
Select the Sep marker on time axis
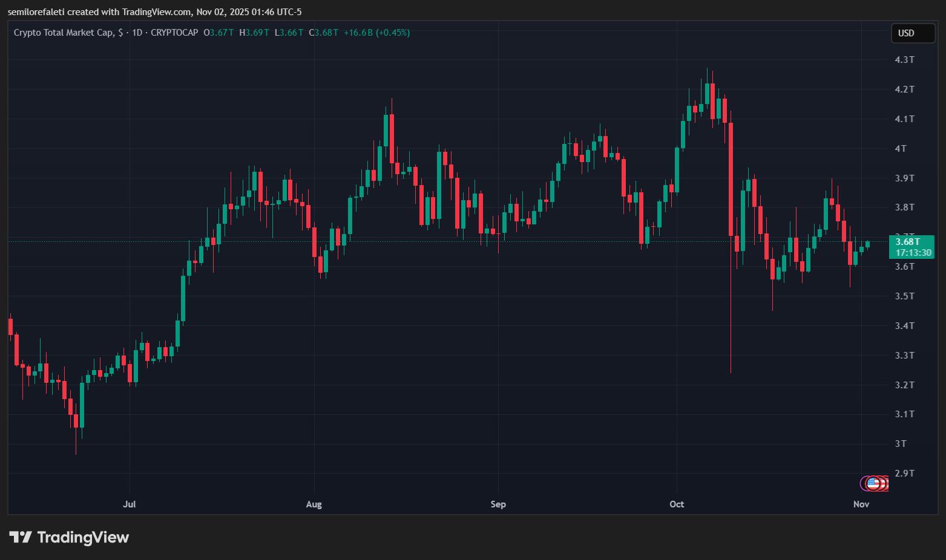click(498, 504)
